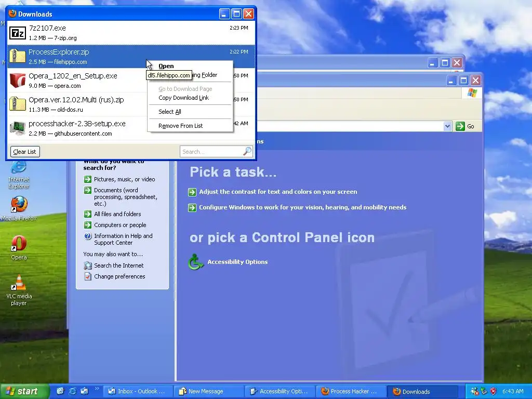Switch to Process Hacker taskbar button
This screenshot has width=532, height=399.
[351, 391]
